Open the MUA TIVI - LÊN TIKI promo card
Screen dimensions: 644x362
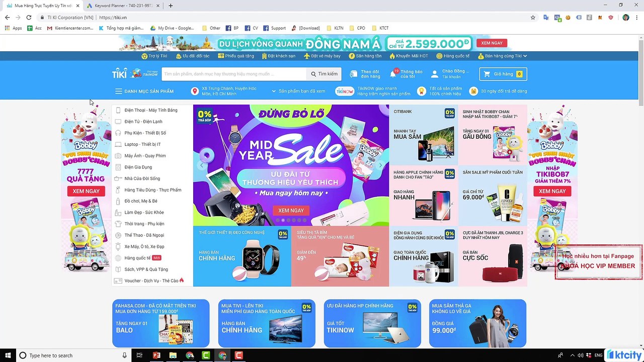point(267,323)
